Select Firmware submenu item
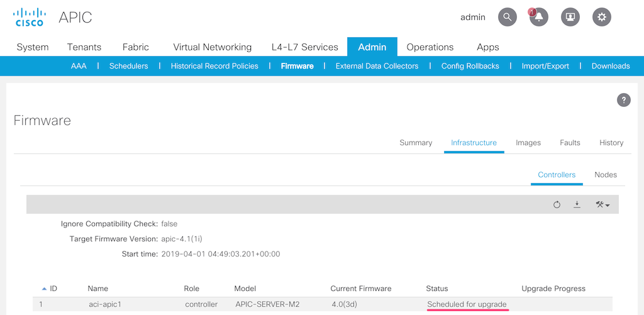This screenshot has height=315, width=644. coord(297,66)
